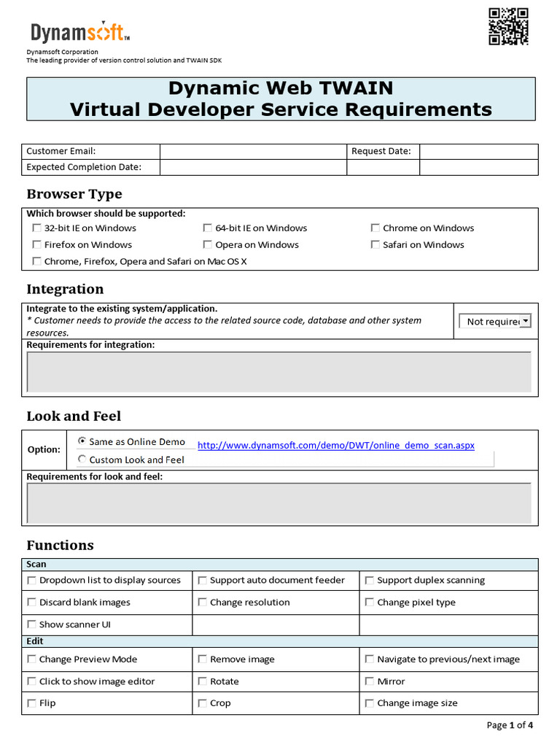The width and height of the screenshot is (560, 747).
Task: Enable Click to show image editor
Action: pos(32,681)
